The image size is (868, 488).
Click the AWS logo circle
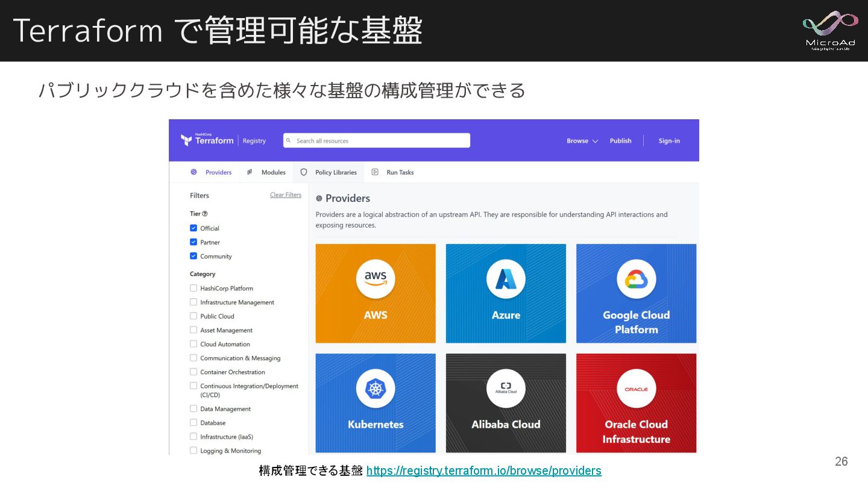[376, 278]
